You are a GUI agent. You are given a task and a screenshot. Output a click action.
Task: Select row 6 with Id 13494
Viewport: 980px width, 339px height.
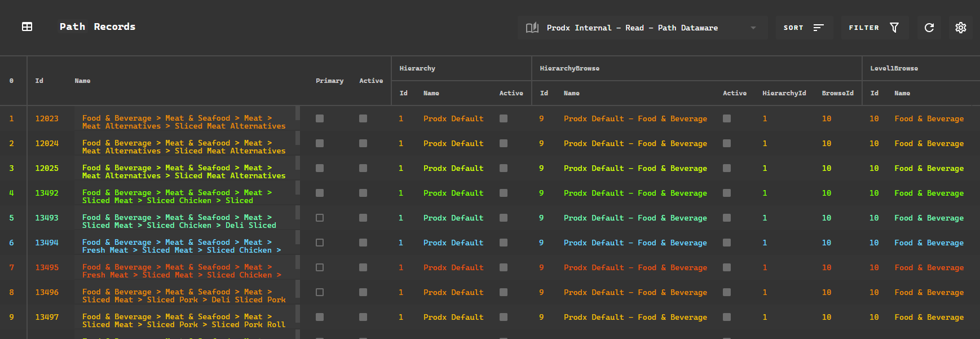[490, 243]
